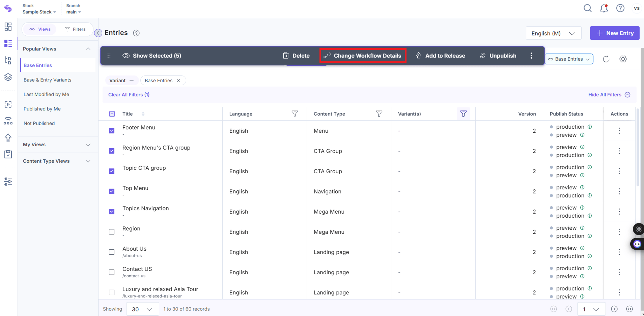Open the notifications bell
Image resolution: width=644 pixels, height=316 pixels.
[604, 8]
